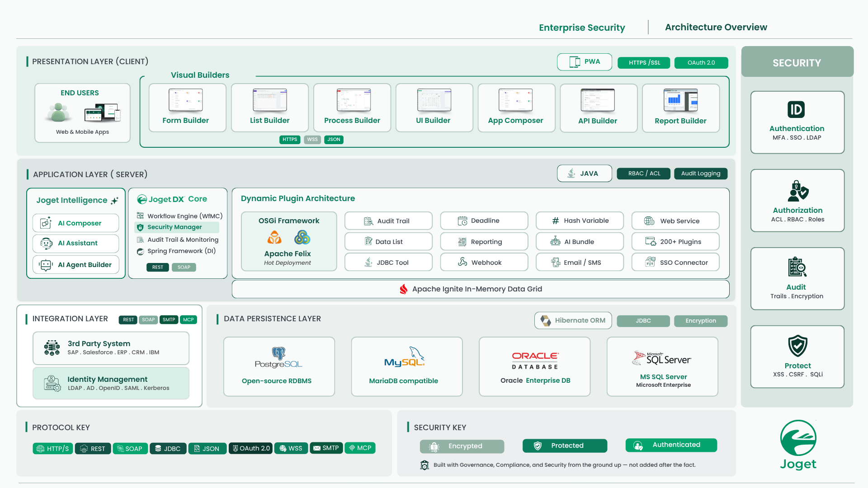The image size is (868, 488).
Task: Open the Form Builder screenshot thumbnail
Action: coord(186,100)
